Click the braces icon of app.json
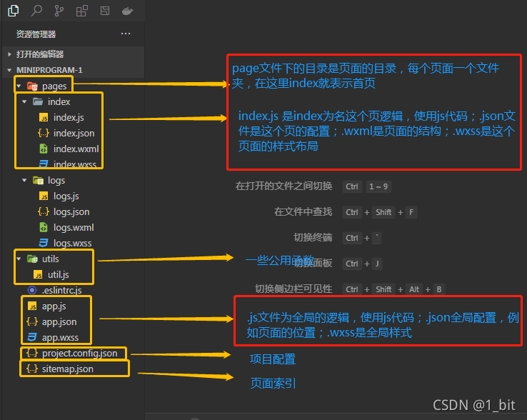This screenshot has width=527, height=420. point(32,322)
